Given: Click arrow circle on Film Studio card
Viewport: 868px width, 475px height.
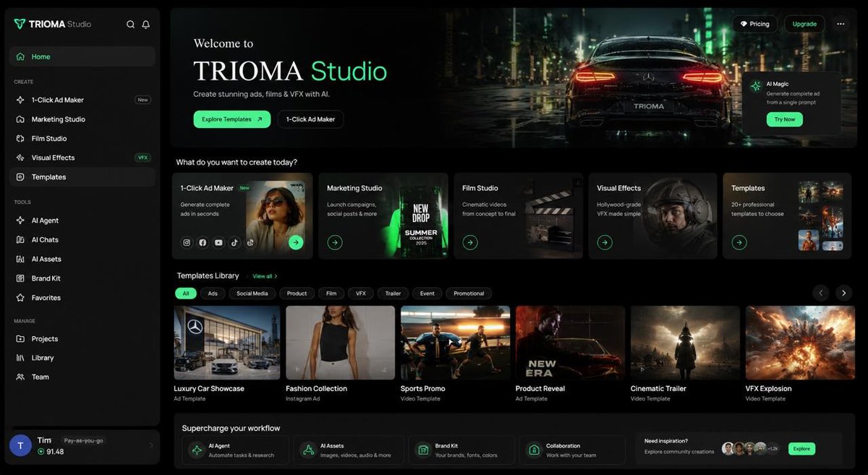Looking at the screenshot, I should (x=470, y=242).
